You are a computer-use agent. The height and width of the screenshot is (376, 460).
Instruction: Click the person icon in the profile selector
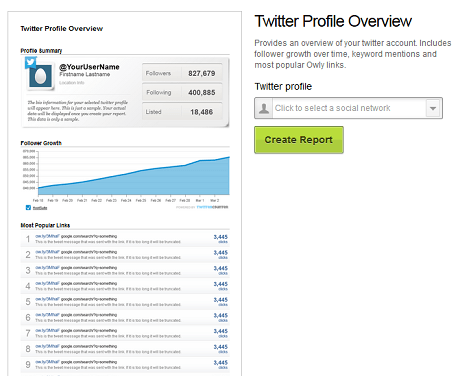pyautogui.click(x=264, y=108)
